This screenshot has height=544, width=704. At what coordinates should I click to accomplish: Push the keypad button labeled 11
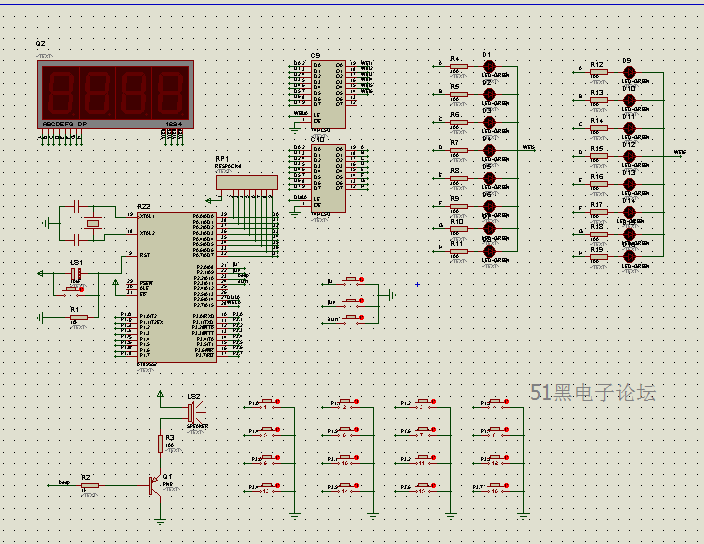pos(423,460)
